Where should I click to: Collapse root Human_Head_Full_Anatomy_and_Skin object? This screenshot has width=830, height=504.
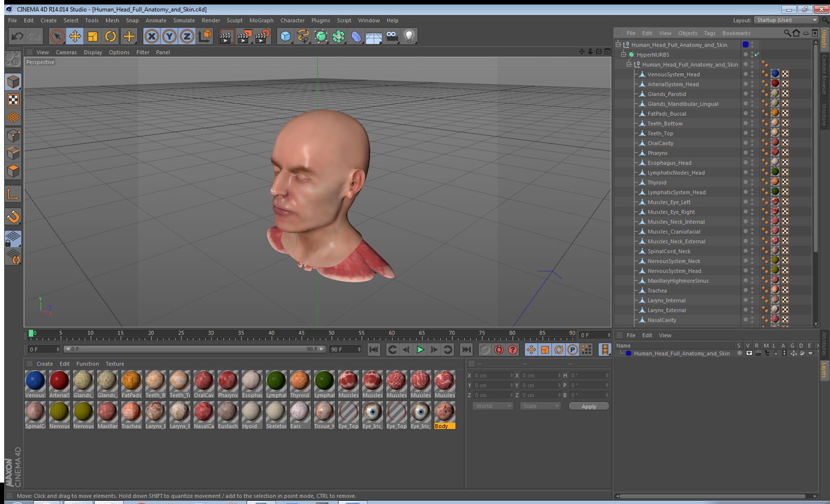coord(618,45)
